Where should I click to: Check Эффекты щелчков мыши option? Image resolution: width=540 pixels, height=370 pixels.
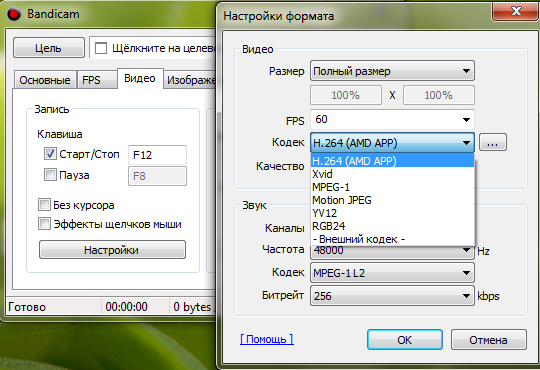coord(44,224)
